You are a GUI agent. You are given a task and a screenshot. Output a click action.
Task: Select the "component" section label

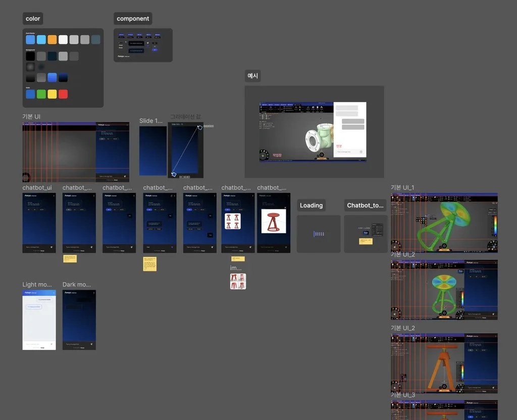pos(133,19)
